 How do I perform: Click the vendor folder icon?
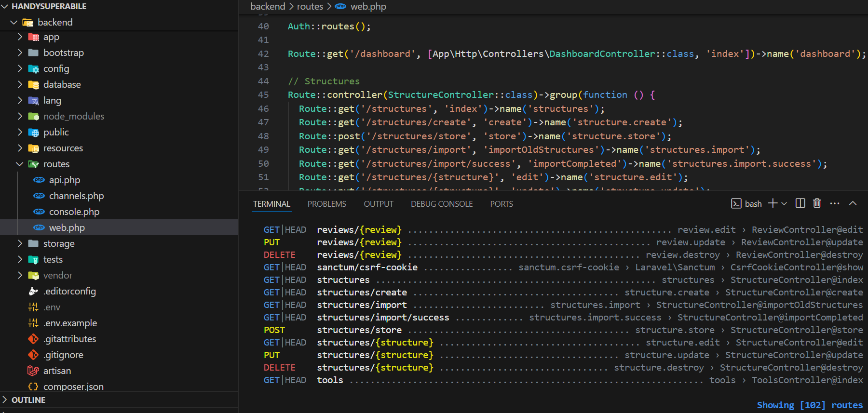[33, 276]
